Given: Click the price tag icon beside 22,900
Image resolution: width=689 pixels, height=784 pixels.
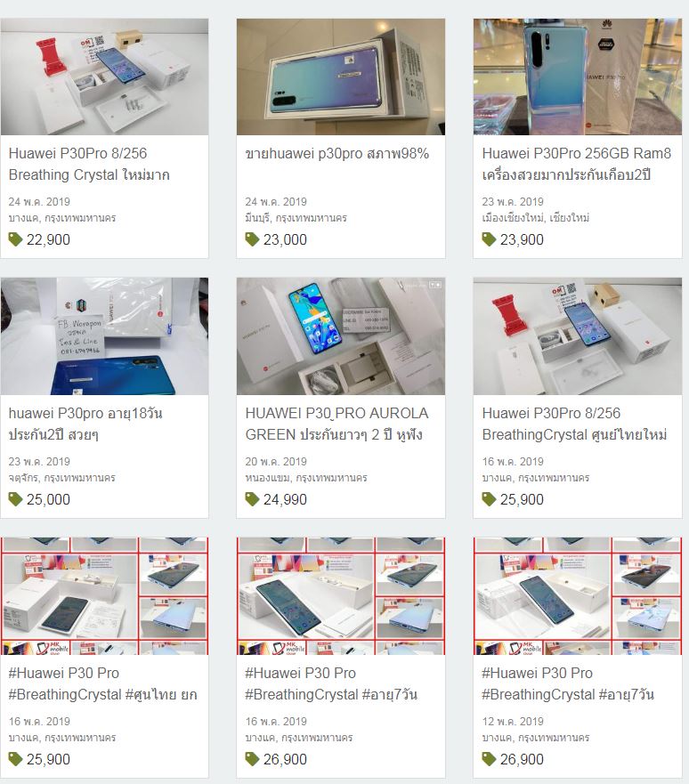Looking at the screenshot, I should [x=15, y=239].
